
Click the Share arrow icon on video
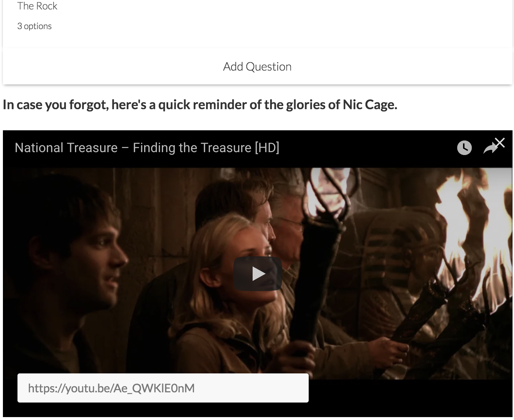(490, 148)
